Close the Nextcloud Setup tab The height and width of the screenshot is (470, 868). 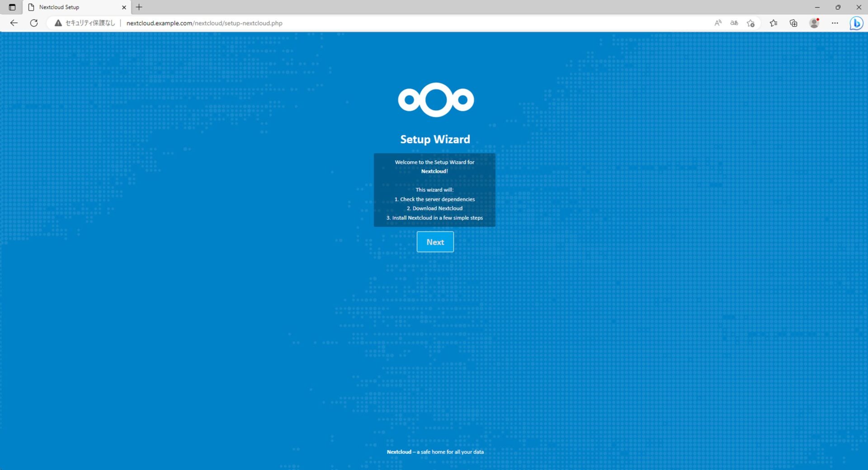(124, 7)
